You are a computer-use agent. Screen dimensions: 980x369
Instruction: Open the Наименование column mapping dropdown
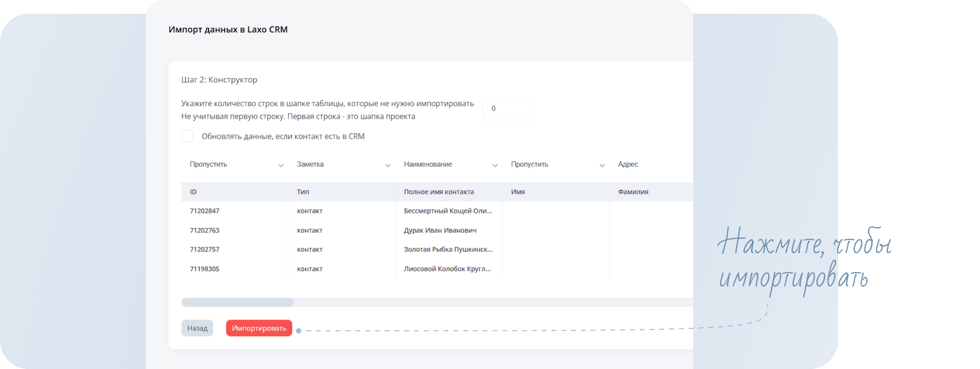coord(450,165)
